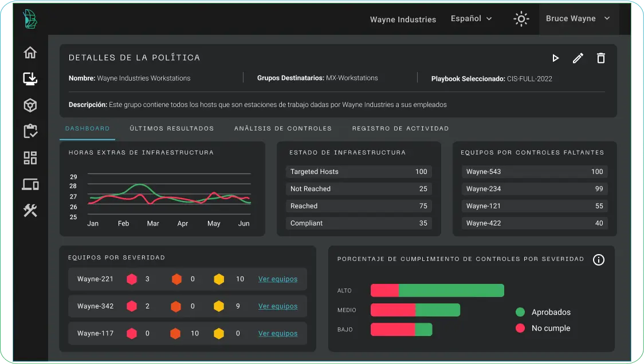Click yellow hexagon severity icon for Wayne-117
644x364 pixels.
pos(219,333)
